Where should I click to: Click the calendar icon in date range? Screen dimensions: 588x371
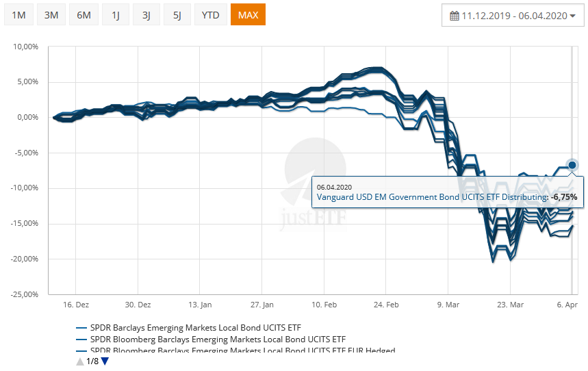pyautogui.click(x=455, y=15)
